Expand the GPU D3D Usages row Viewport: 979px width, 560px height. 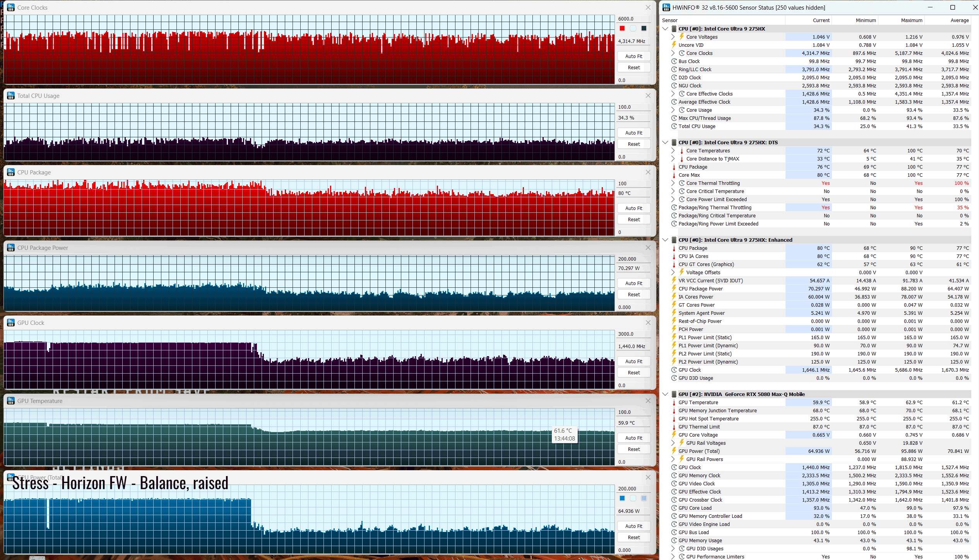click(x=673, y=548)
